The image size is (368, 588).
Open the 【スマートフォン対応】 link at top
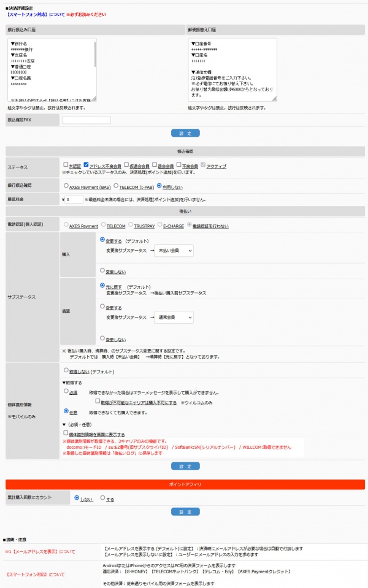(x=26, y=13)
